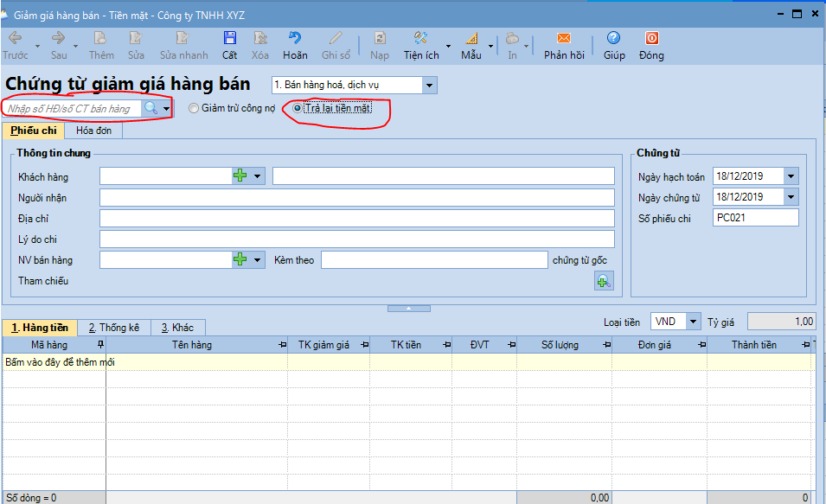Focus the Địa chỉ input field
The height and width of the screenshot is (504, 826).
pos(357,218)
